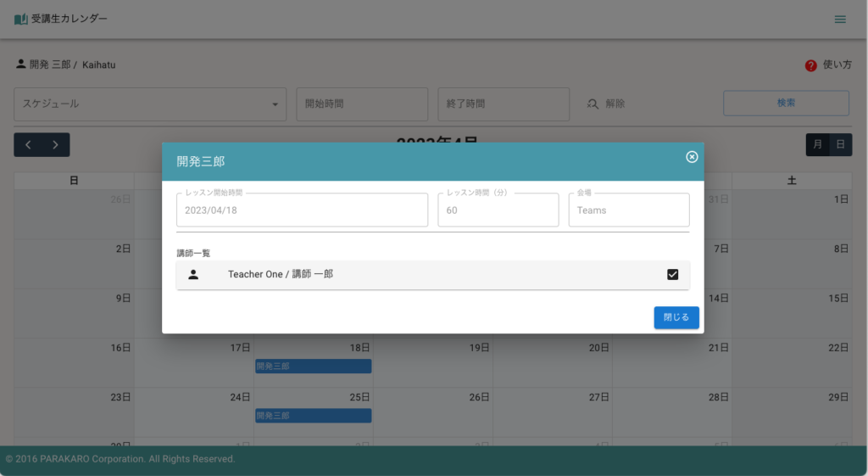Click the 使い方 help link
This screenshot has width=868, height=476.
837,65
